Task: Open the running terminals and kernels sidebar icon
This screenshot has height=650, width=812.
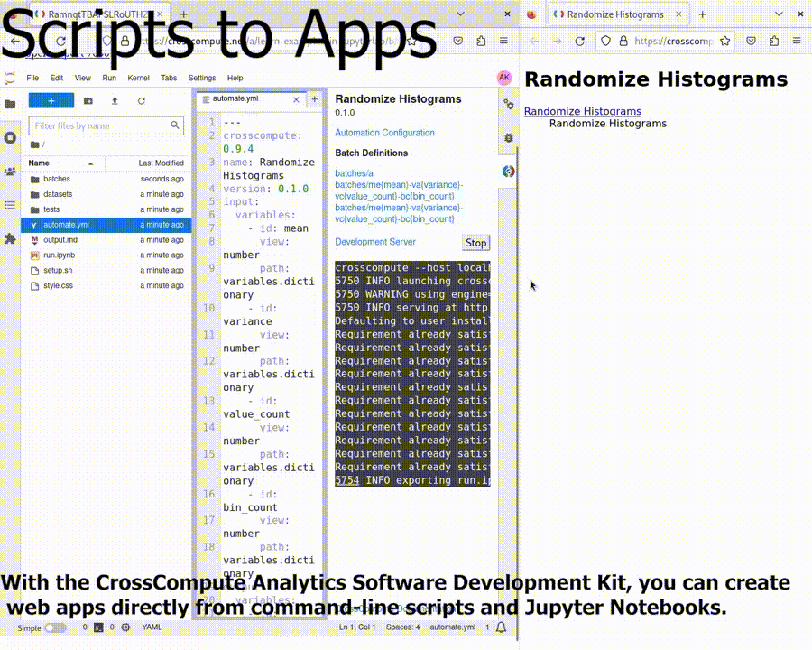Action: (x=10, y=138)
